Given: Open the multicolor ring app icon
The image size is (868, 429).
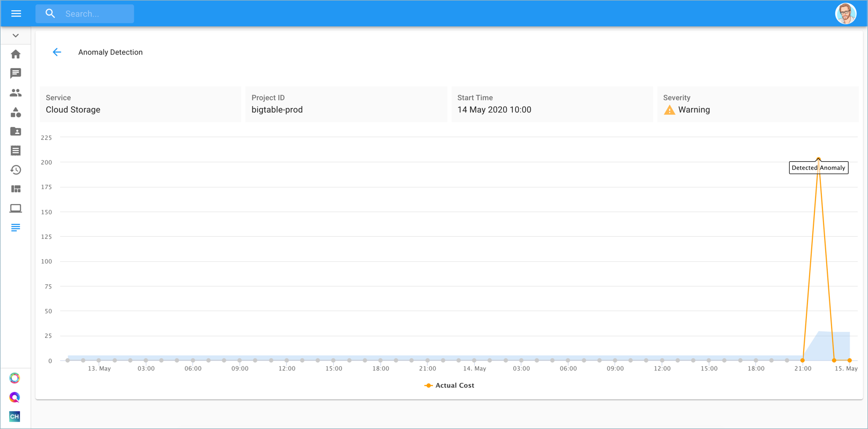Looking at the screenshot, I should point(15,378).
